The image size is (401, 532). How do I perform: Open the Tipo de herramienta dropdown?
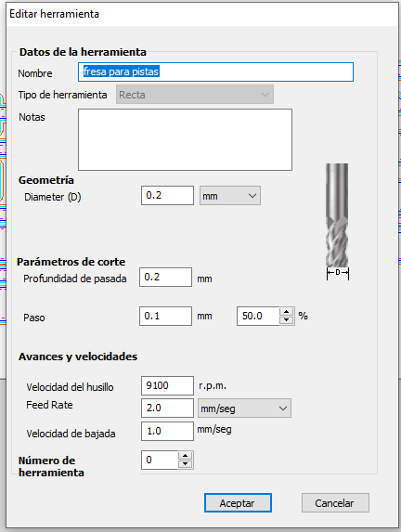coord(195,95)
